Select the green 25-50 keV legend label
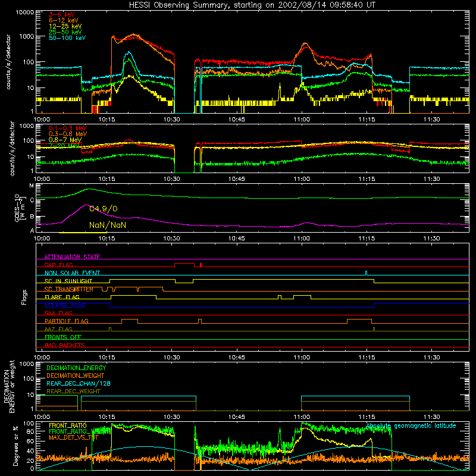 (x=65, y=32)
